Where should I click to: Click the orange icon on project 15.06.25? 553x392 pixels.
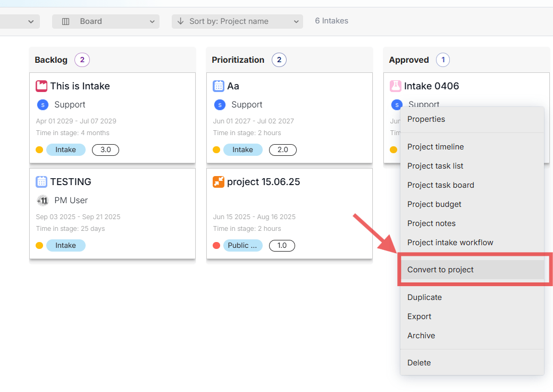(219, 182)
